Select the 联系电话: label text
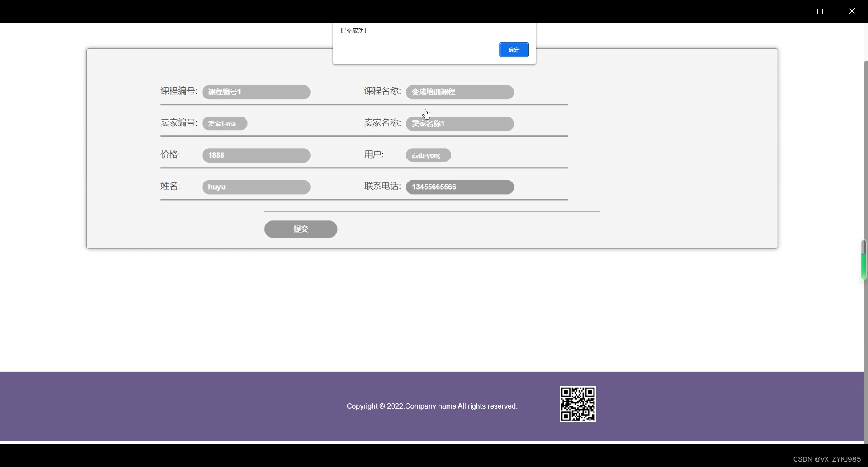 pyautogui.click(x=382, y=186)
